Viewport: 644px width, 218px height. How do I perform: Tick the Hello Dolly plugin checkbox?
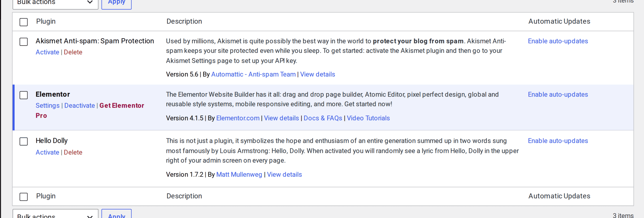pos(24,141)
